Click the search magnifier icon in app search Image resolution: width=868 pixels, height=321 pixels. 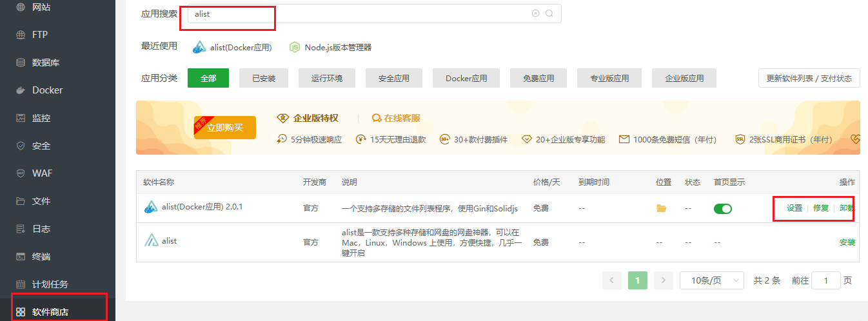coord(549,14)
